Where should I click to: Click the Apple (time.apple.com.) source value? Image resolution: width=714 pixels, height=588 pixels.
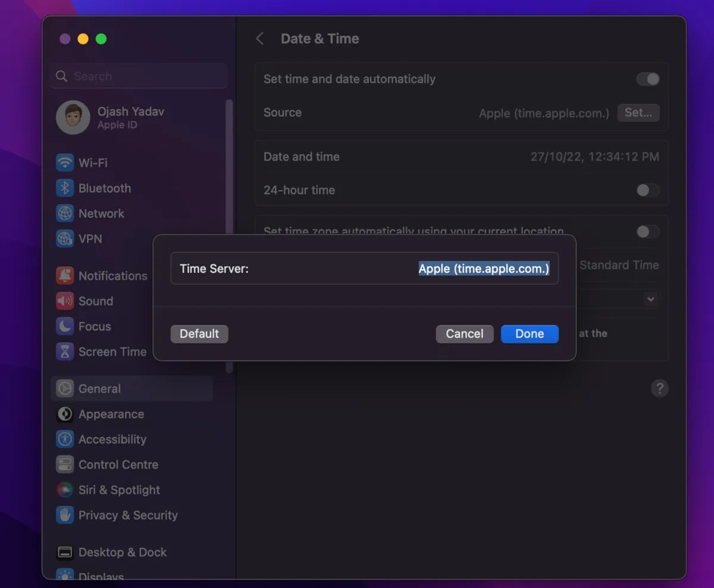(544, 112)
